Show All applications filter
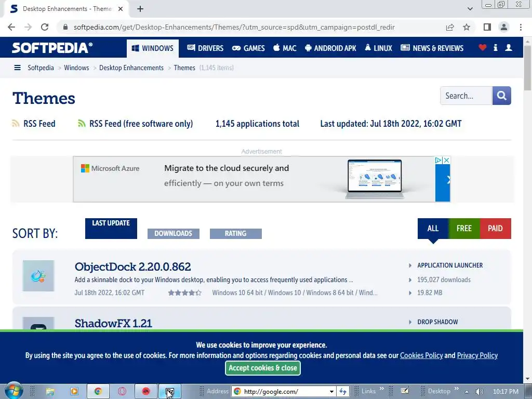The image size is (532, 399). 433,229
